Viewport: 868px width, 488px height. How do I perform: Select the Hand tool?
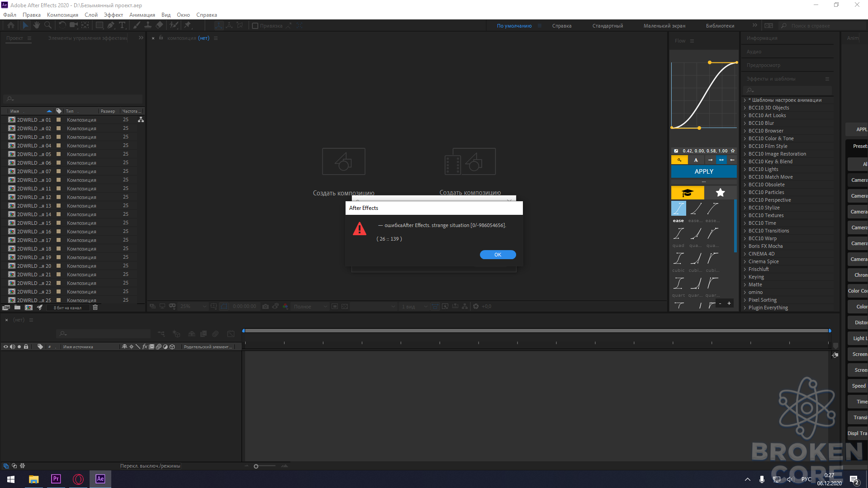(37, 25)
